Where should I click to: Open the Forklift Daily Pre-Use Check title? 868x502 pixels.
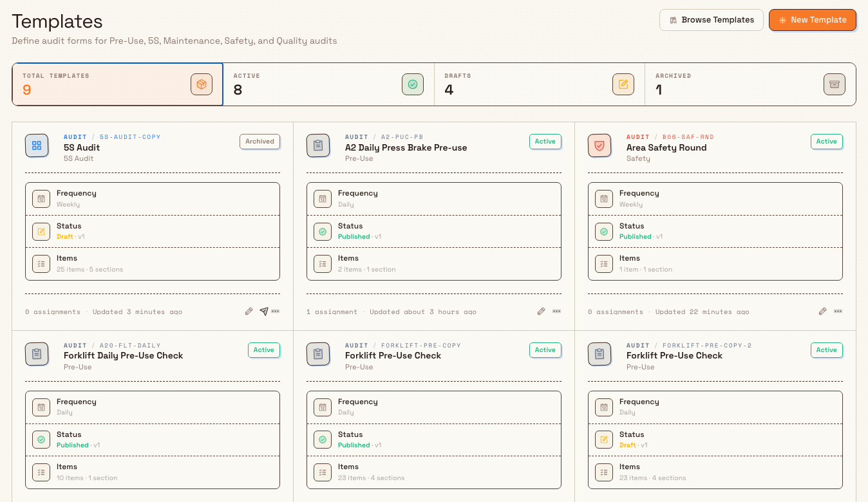click(124, 355)
